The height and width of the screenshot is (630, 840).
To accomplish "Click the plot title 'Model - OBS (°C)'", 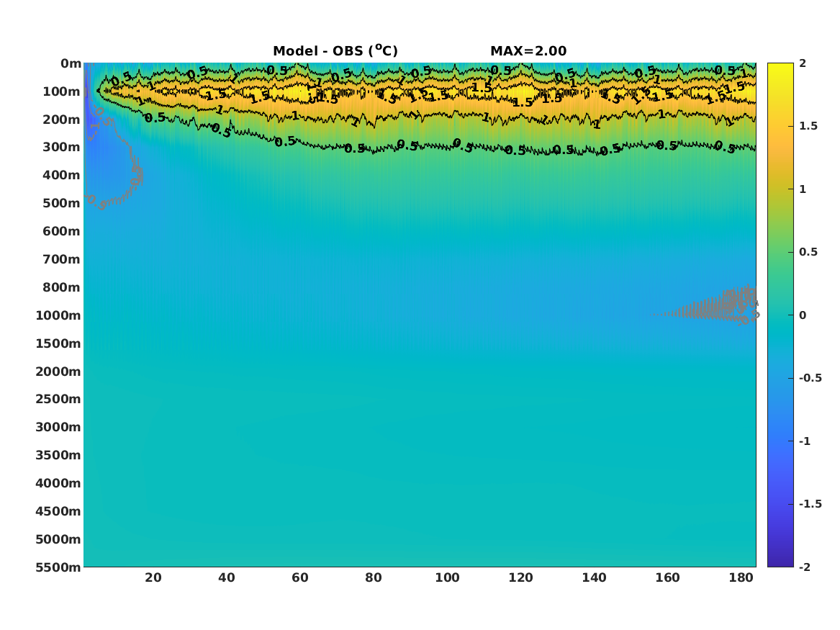I will click(x=335, y=50).
